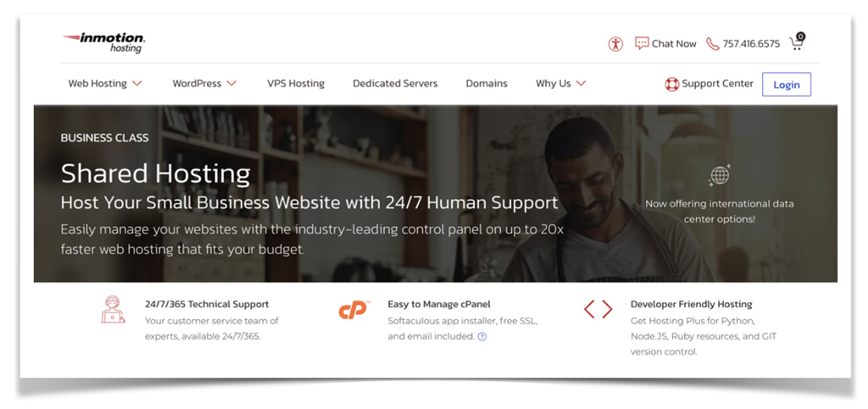Viewport: 868px width, 409px height.
Task: Click the globe icon in the banner
Action: point(719,176)
